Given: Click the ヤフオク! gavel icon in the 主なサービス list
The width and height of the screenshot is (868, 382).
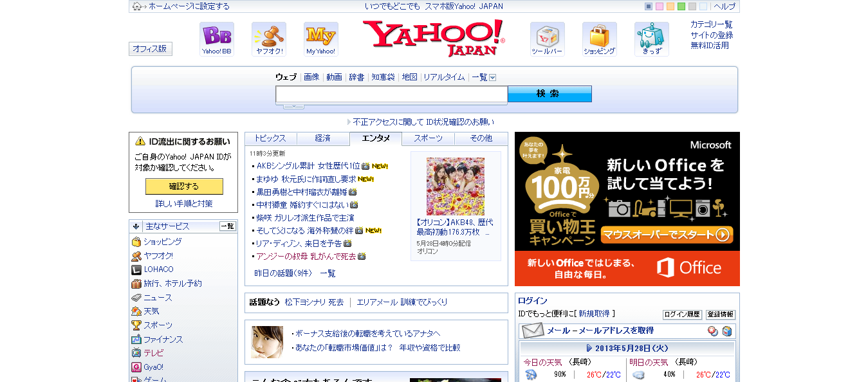Looking at the screenshot, I should (x=136, y=256).
